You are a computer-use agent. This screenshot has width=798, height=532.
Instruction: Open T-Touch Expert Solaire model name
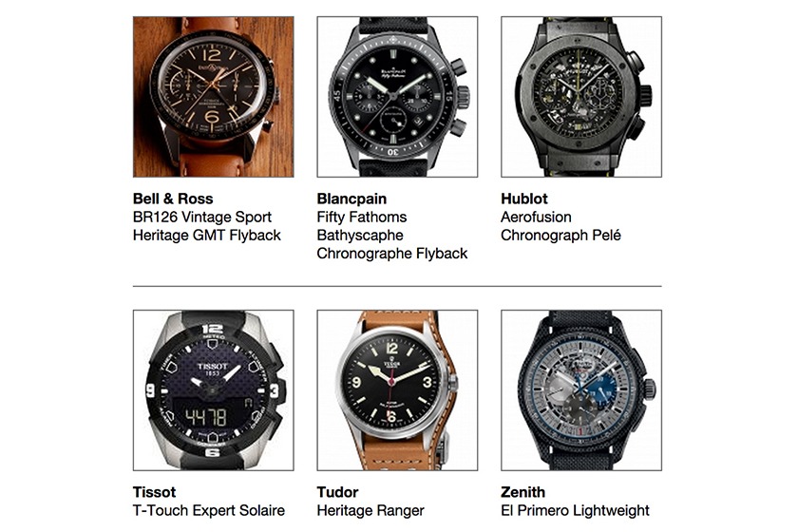point(209,510)
